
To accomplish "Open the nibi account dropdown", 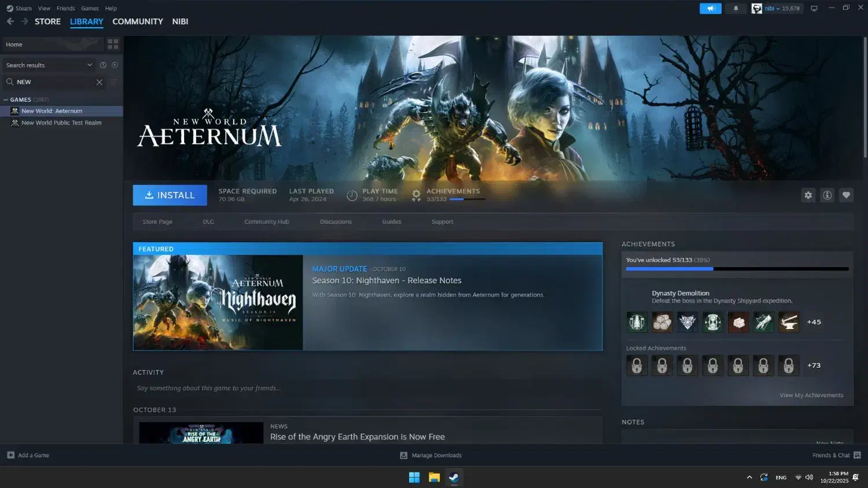I will (777, 9).
